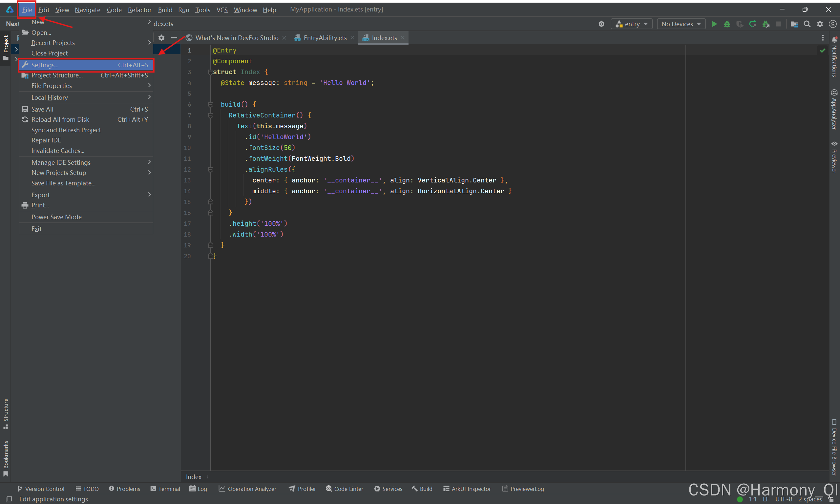Expand the Manage IDE Settings submenu
Viewport: 840px width, 504px height.
[86, 162]
